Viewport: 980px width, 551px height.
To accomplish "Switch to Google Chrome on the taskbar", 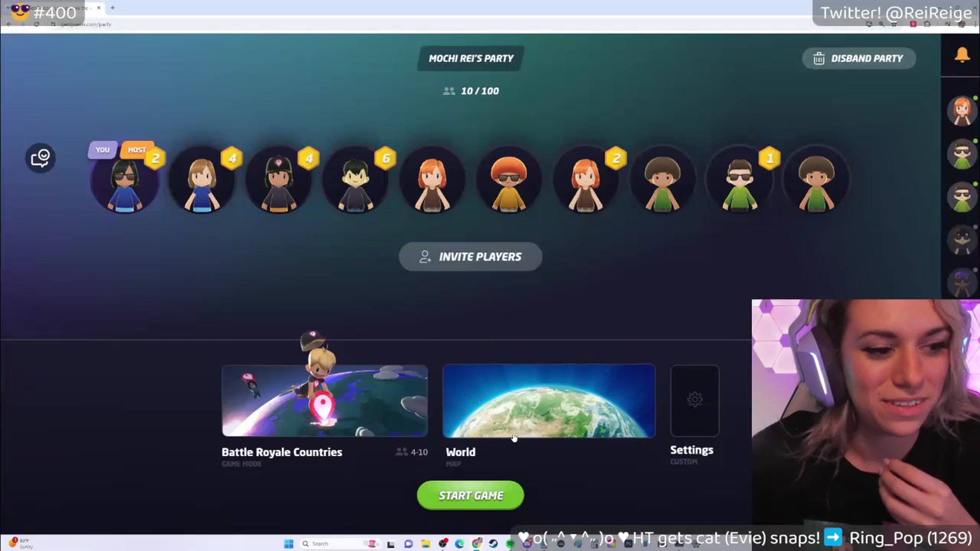I will tap(477, 544).
